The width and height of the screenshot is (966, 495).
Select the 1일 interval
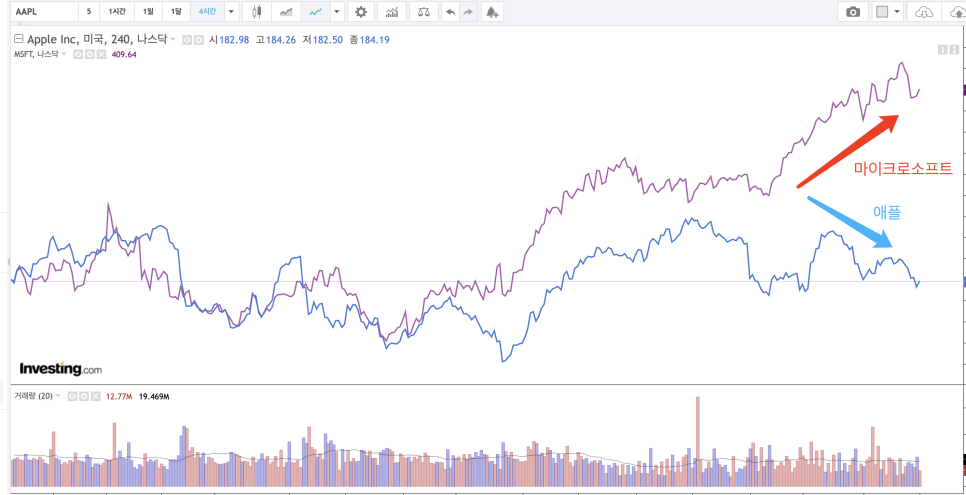(x=148, y=12)
